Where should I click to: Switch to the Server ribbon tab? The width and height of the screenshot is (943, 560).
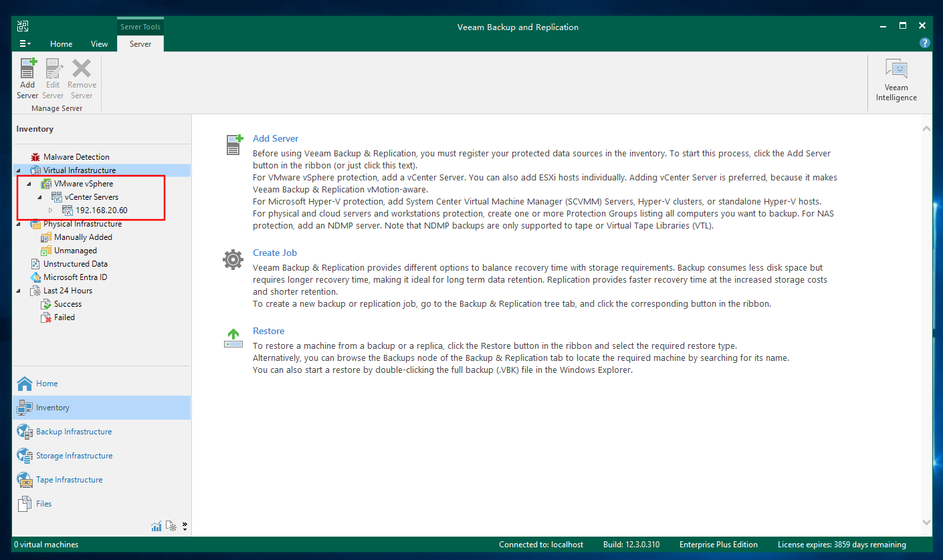click(140, 43)
